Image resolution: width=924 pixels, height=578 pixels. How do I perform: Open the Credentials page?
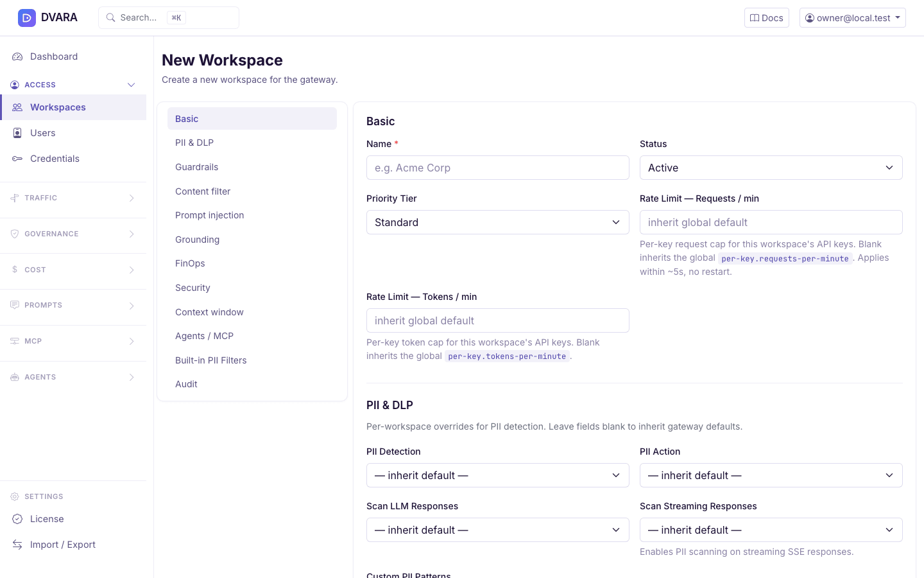click(73, 159)
